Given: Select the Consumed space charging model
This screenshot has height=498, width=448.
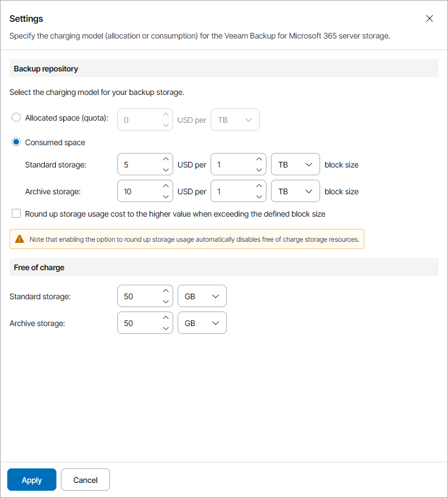Looking at the screenshot, I should pyautogui.click(x=16, y=142).
